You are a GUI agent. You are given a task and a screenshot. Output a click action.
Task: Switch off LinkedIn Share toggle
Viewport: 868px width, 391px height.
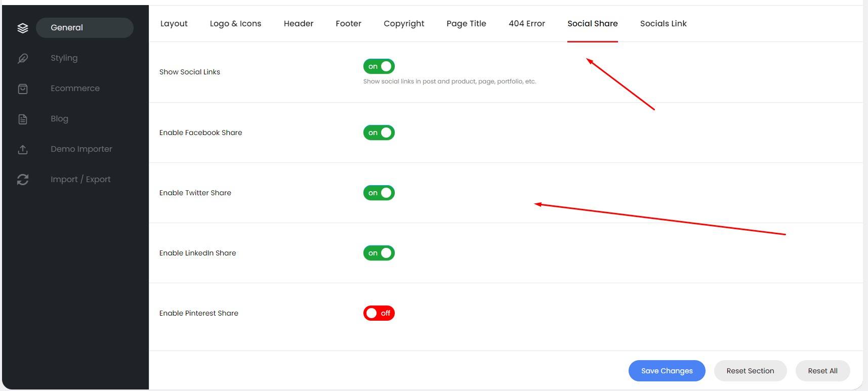point(379,253)
